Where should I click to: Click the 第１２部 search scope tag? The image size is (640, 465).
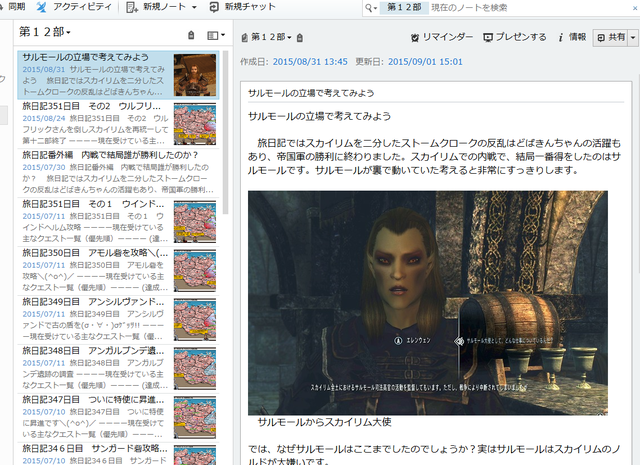tap(404, 8)
